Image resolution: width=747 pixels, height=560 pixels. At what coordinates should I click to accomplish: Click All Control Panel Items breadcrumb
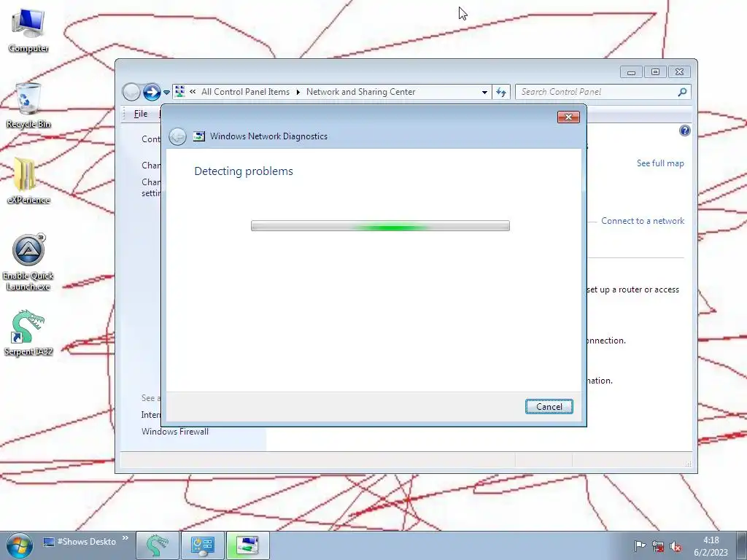click(x=245, y=92)
